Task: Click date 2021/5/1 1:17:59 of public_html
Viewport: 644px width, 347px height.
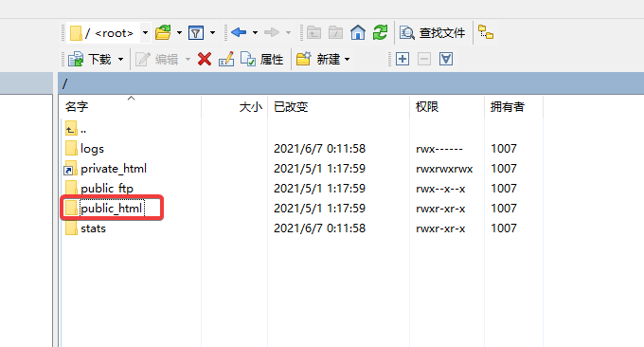Action: click(x=319, y=208)
